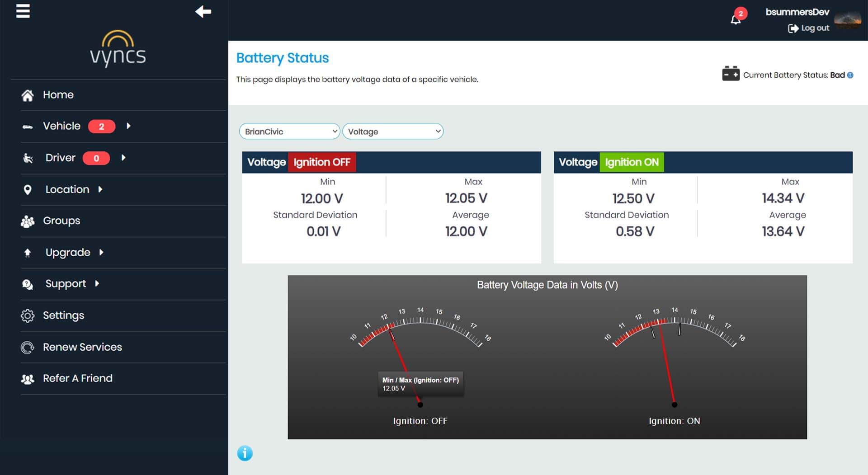The height and width of the screenshot is (475, 868).
Task: Click the Ignition: ON gauge label
Action: pos(674,421)
